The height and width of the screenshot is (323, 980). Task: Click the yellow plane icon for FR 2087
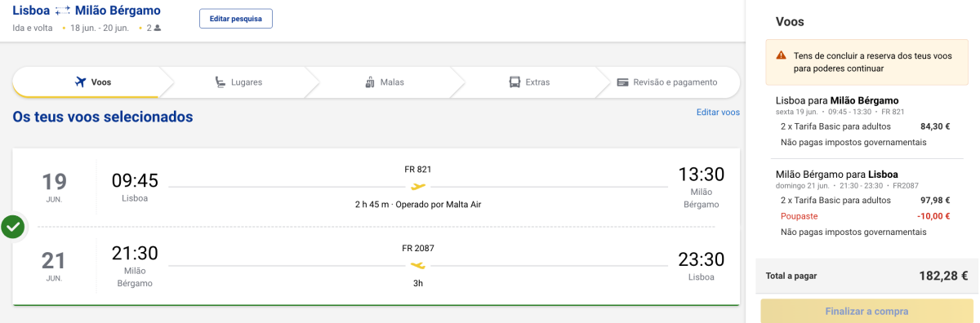[418, 265]
